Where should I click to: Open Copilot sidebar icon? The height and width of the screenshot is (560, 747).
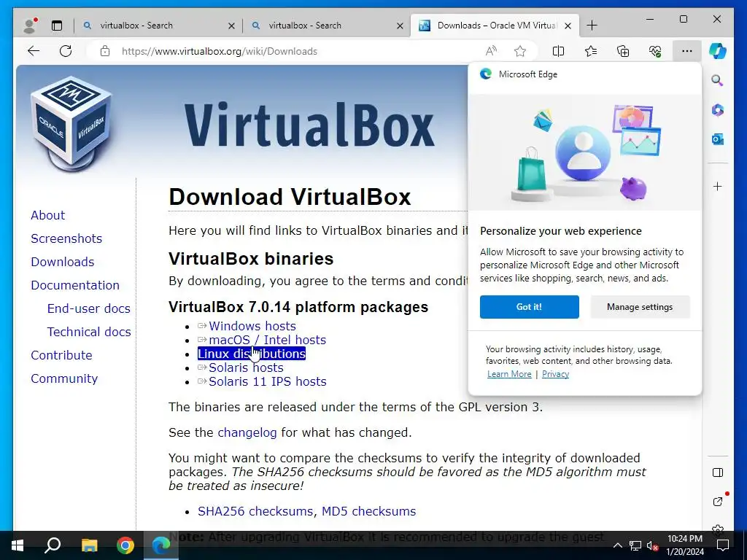pyautogui.click(x=718, y=50)
